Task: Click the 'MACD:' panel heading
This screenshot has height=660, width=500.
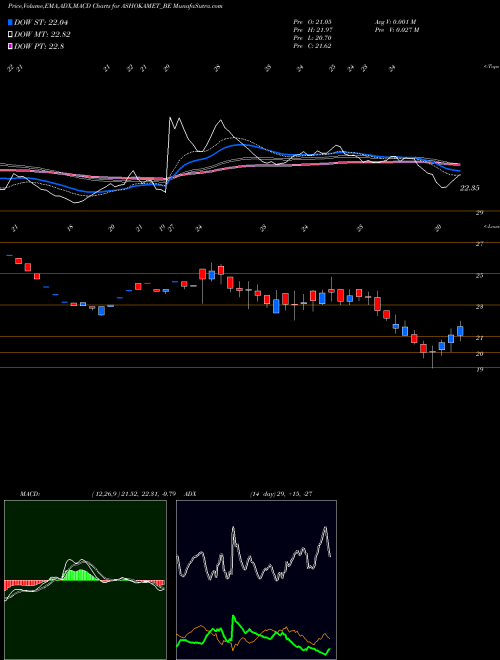Action: pyautogui.click(x=29, y=494)
